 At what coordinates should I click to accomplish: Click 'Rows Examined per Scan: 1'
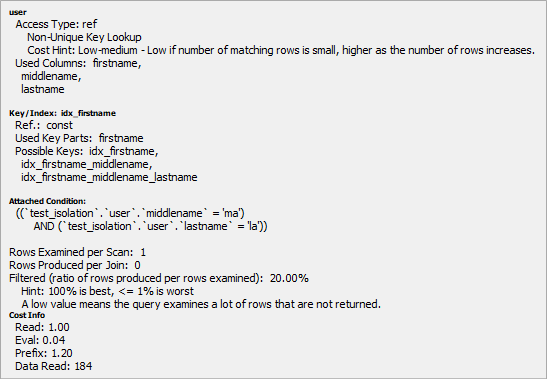[77, 252]
